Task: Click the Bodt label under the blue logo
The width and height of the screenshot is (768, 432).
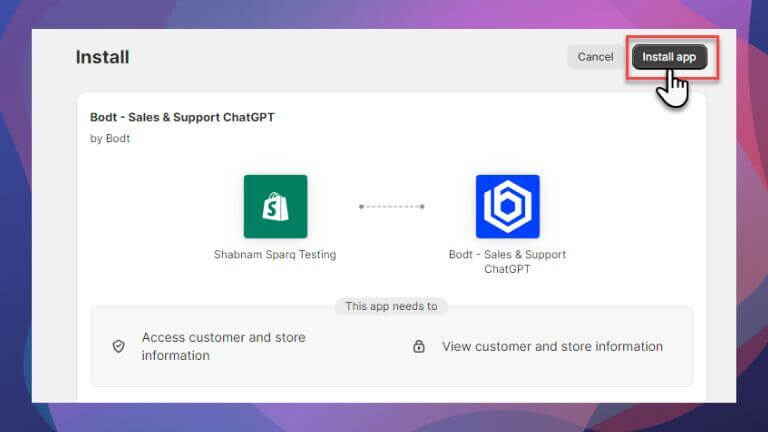Action: (507, 262)
